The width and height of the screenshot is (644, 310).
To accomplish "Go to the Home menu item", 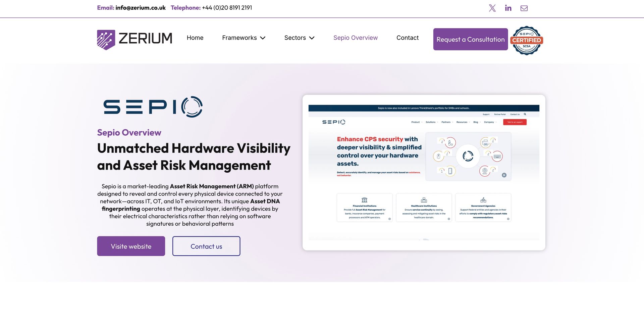I will click(195, 38).
